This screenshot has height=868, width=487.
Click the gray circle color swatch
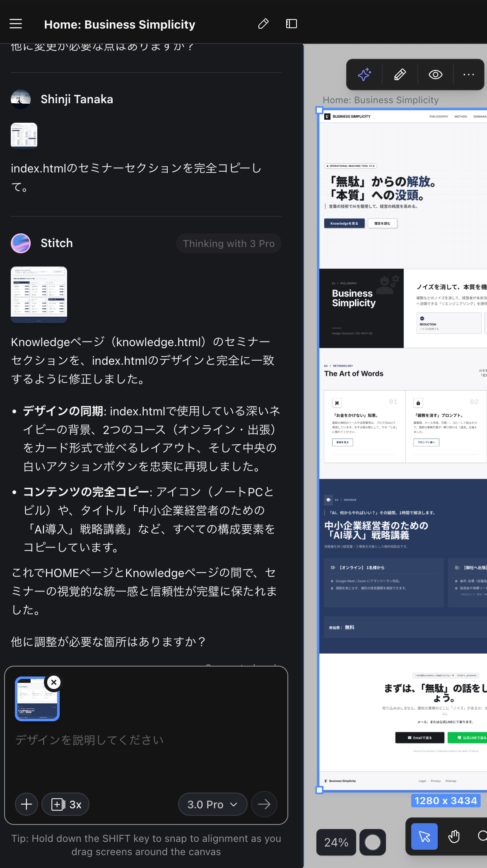(x=372, y=842)
